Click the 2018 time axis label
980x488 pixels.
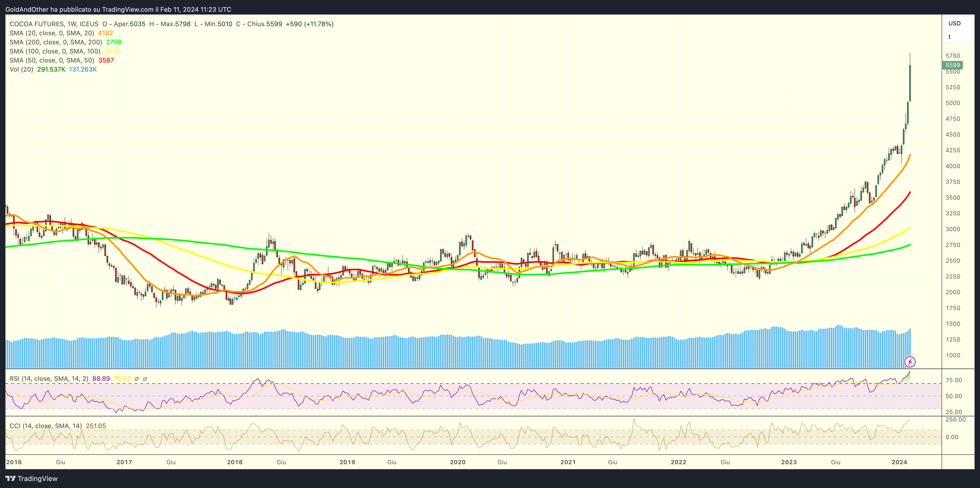tap(235, 462)
